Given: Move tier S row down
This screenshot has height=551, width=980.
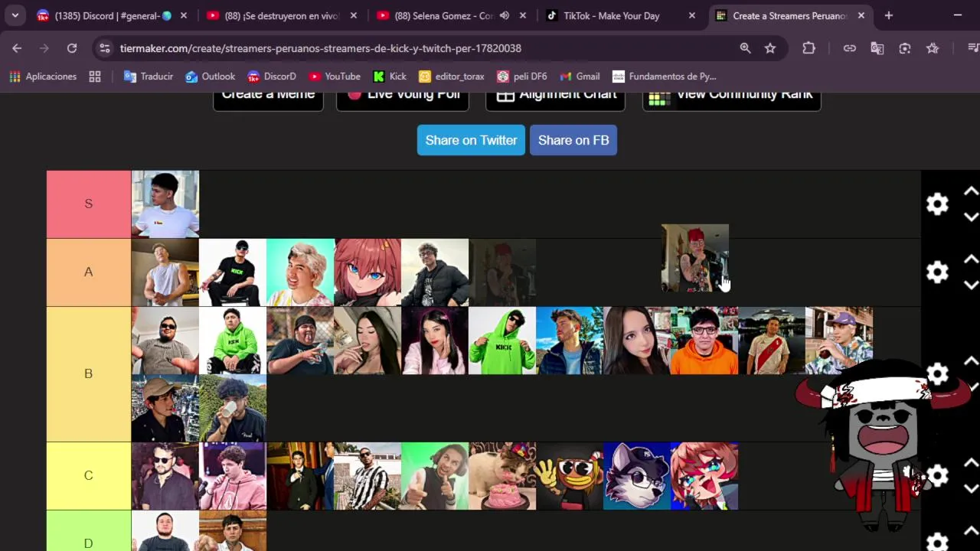Looking at the screenshot, I should pos(971,217).
